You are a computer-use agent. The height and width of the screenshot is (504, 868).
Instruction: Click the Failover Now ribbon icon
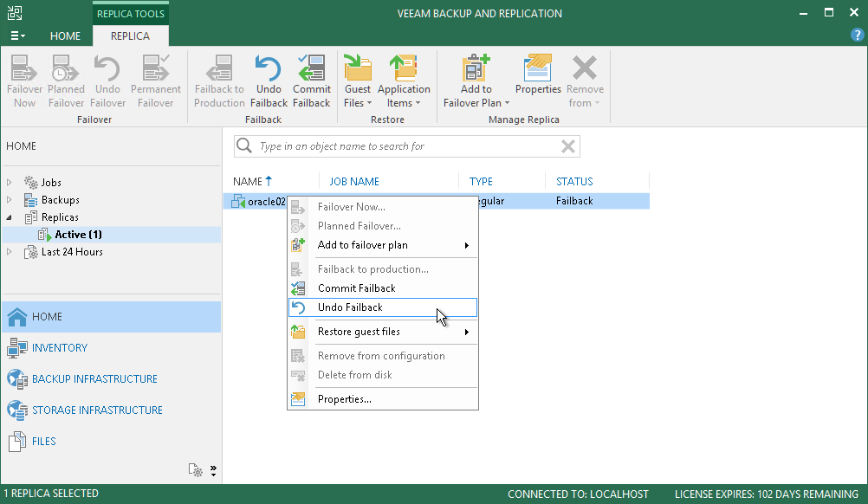point(24,81)
